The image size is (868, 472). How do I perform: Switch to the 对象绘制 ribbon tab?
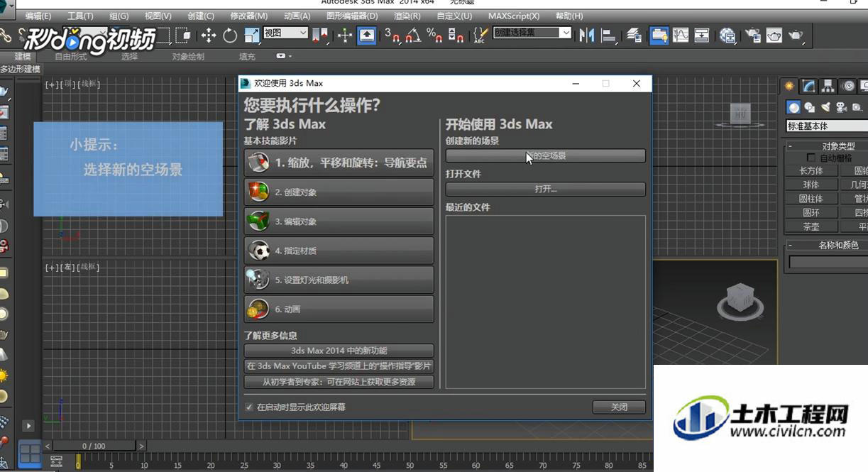[x=188, y=56]
